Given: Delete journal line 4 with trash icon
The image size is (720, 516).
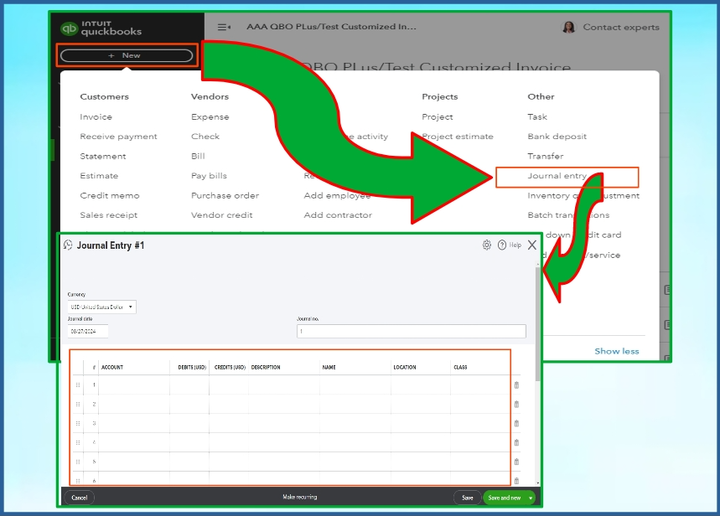Looking at the screenshot, I should coord(517,443).
